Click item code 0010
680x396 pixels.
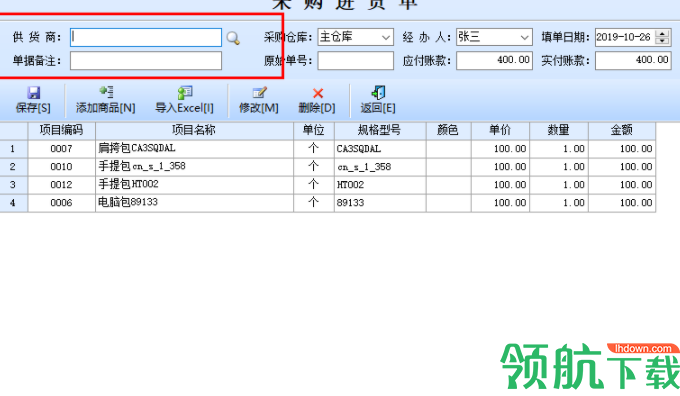tap(62, 167)
